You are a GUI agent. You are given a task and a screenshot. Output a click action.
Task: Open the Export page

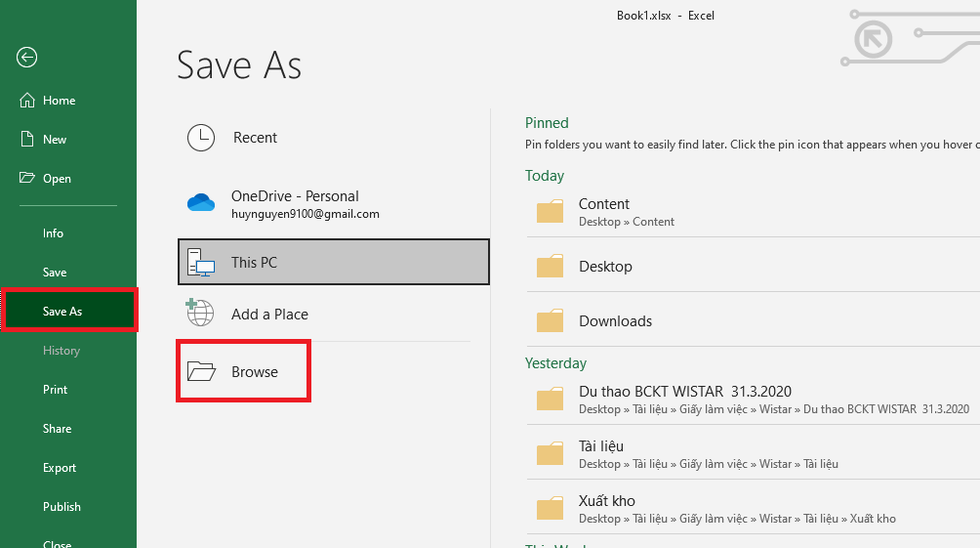[x=60, y=468]
